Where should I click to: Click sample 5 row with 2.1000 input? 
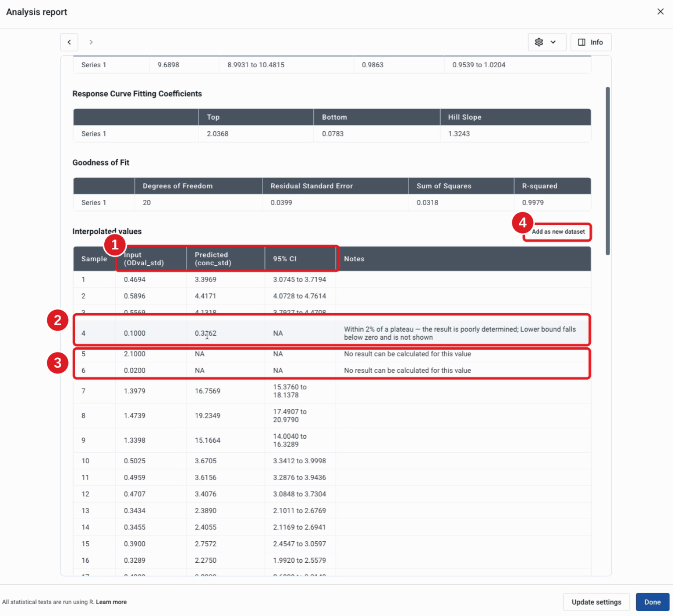(x=332, y=354)
